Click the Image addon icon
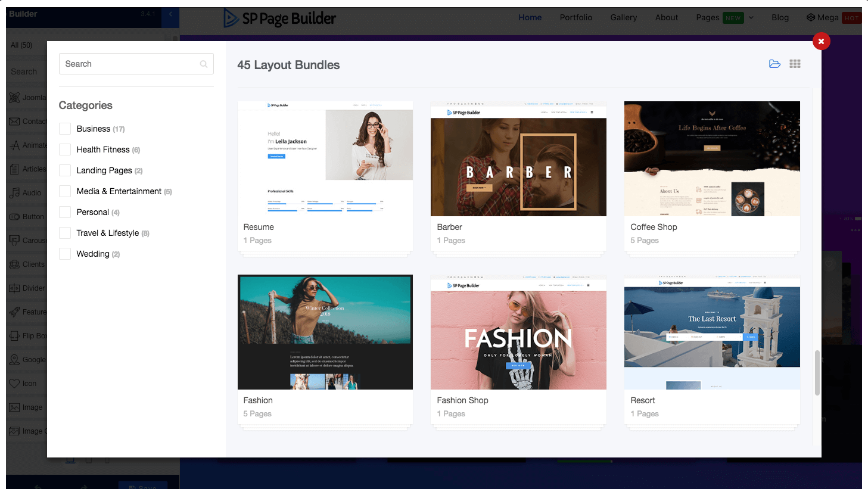 tap(14, 407)
